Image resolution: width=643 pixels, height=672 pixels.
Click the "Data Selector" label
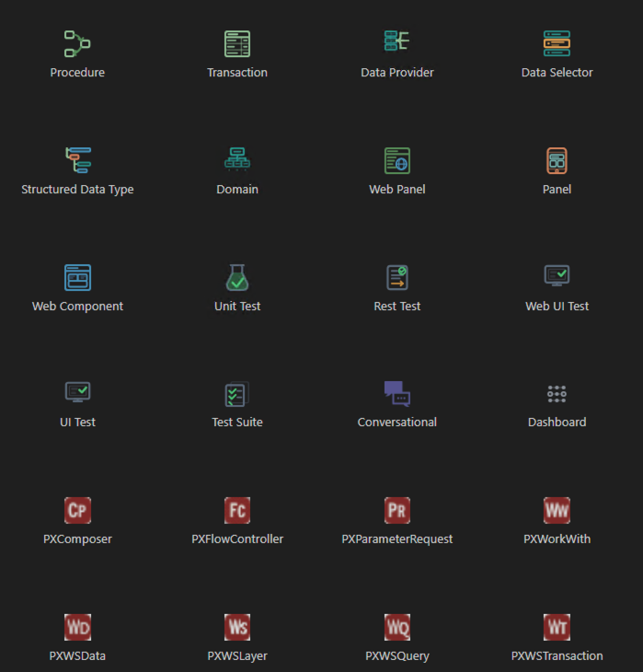click(557, 73)
